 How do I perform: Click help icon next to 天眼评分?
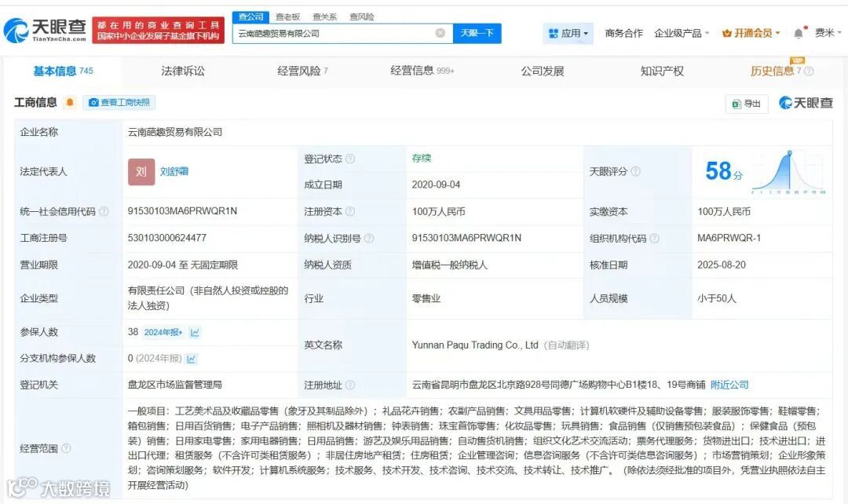[x=635, y=171]
